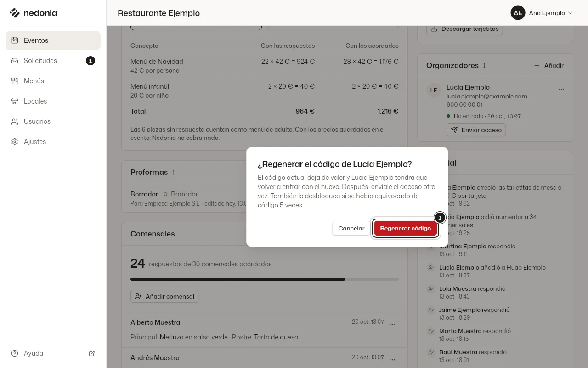
Task: Cancel the regenerate code dialog
Action: click(351, 228)
